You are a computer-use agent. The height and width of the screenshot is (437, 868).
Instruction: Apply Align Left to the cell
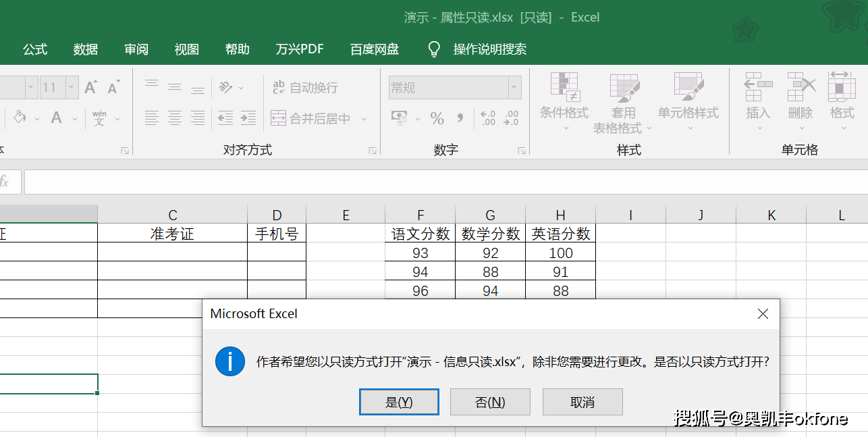point(152,118)
